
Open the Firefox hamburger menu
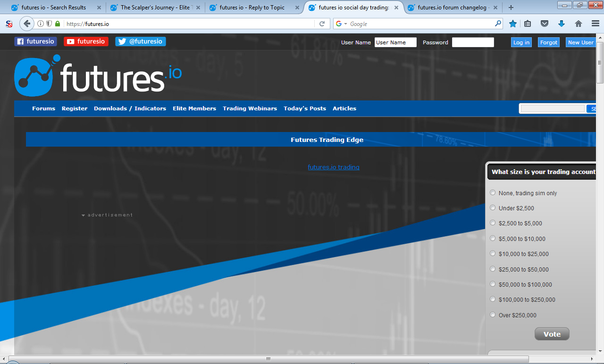tap(595, 24)
